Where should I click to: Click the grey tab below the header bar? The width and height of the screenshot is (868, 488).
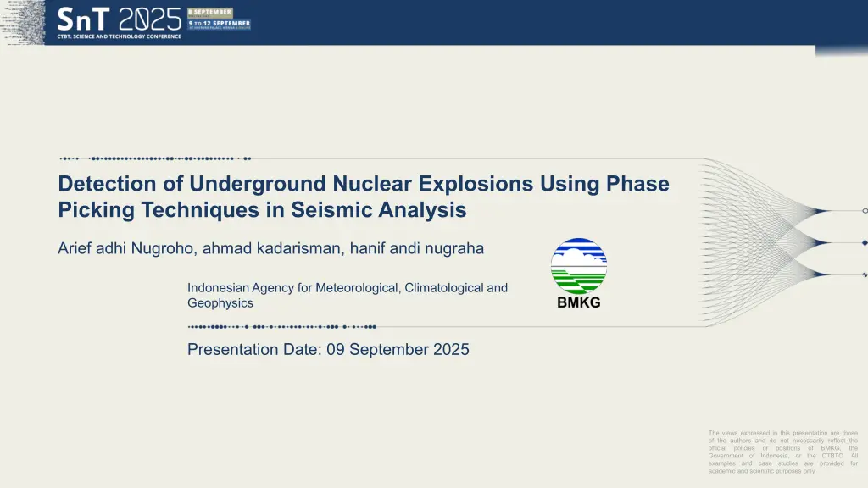(841, 51)
